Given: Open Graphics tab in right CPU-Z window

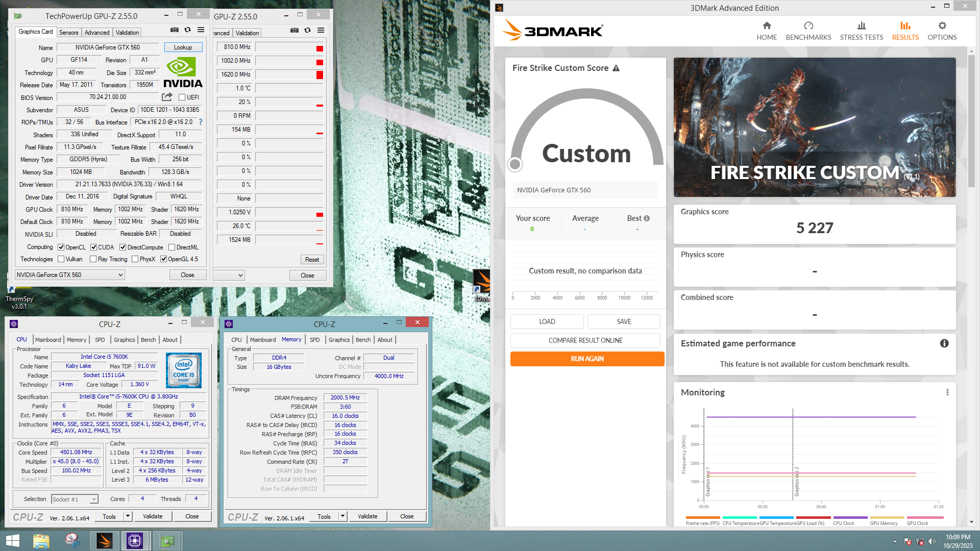Looking at the screenshot, I should point(339,340).
